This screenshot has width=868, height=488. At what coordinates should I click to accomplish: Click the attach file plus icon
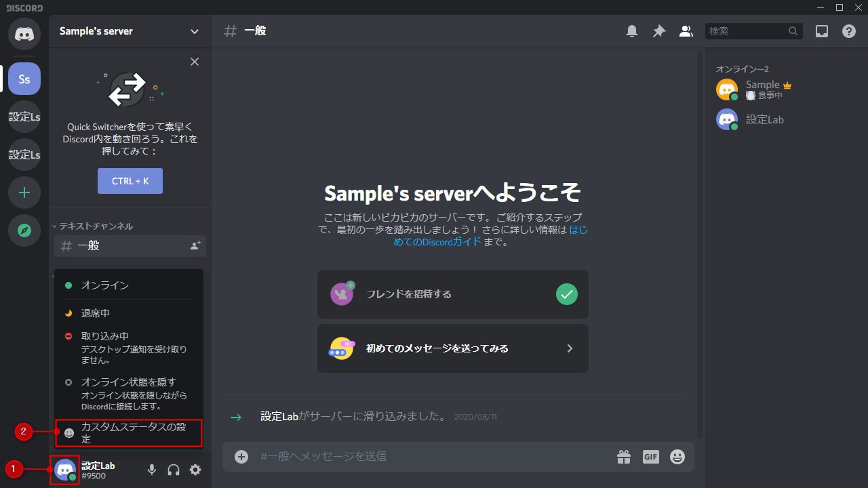coord(241,457)
